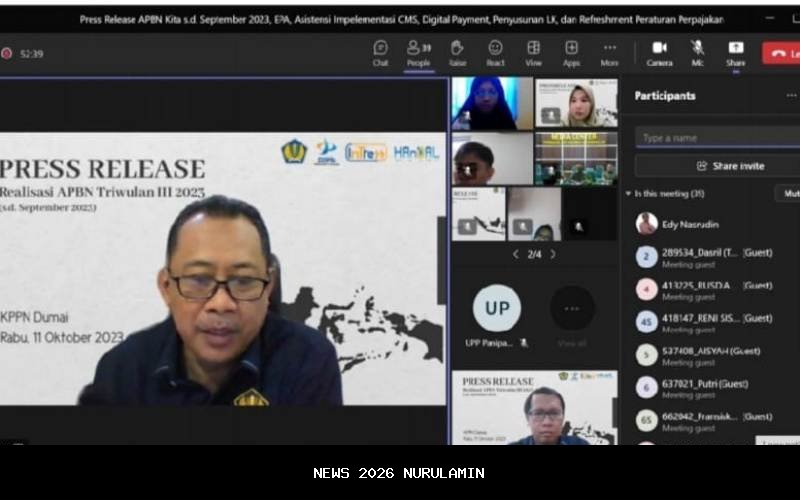The width and height of the screenshot is (800, 500).
Task: Select the Media Center room video tile
Action: tap(576, 158)
